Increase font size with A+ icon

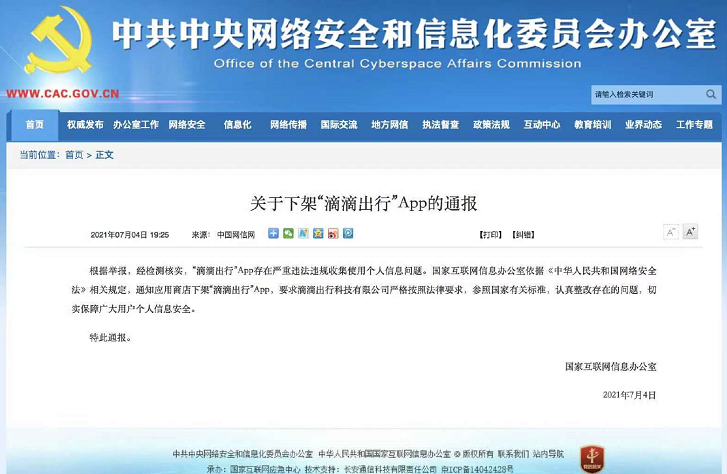pyautogui.click(x=690, y=232)
